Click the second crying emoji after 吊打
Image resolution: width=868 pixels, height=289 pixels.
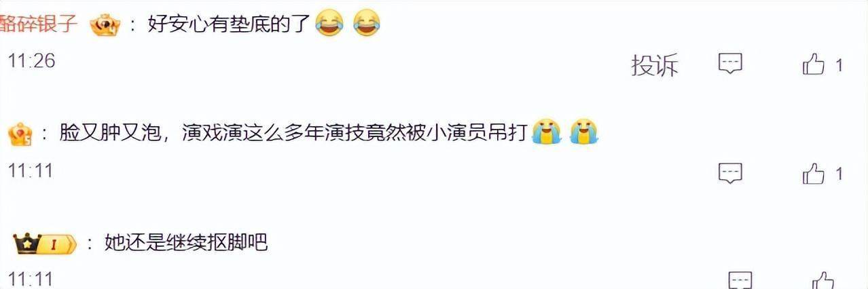(x=583, y=132)
